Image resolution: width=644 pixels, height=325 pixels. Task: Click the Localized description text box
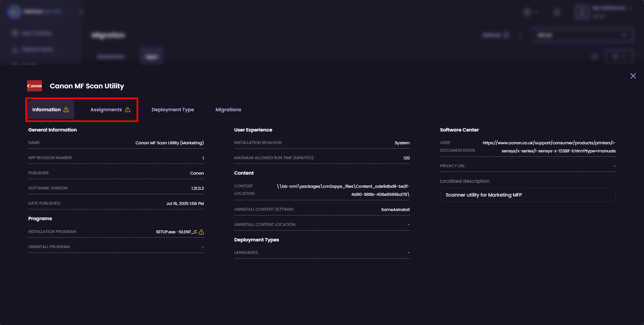[527, 195]
